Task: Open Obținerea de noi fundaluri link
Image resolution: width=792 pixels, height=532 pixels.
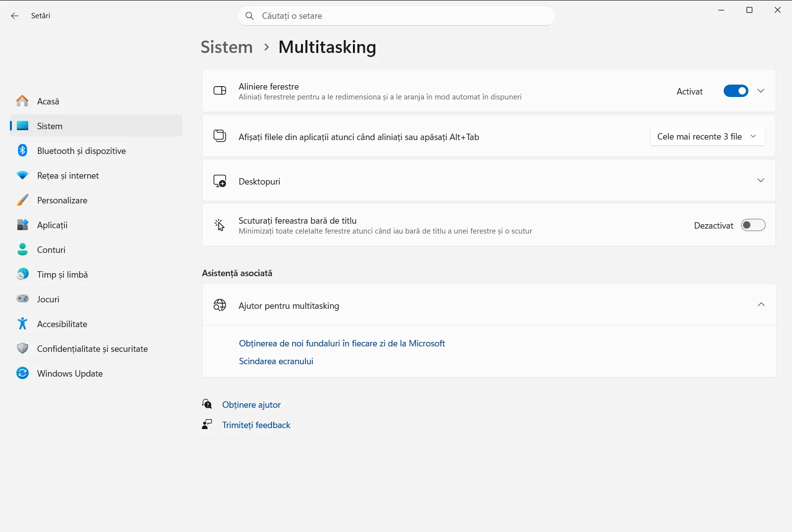Action: tap(342, 343)
